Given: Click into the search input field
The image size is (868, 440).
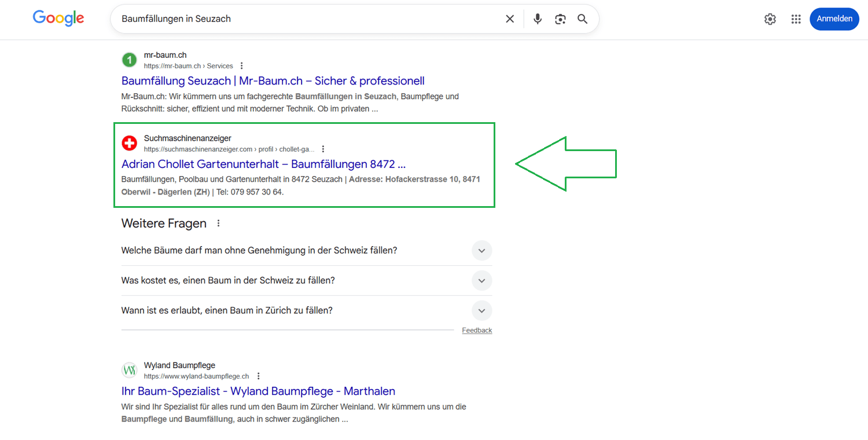Looking at the screenshot, I should (307, 19).
